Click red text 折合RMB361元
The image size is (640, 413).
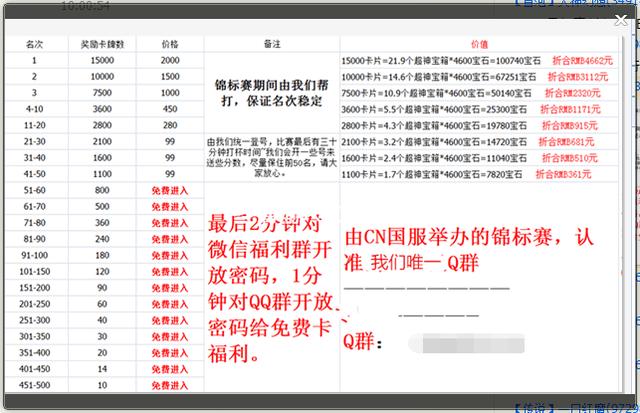point(563,174)
